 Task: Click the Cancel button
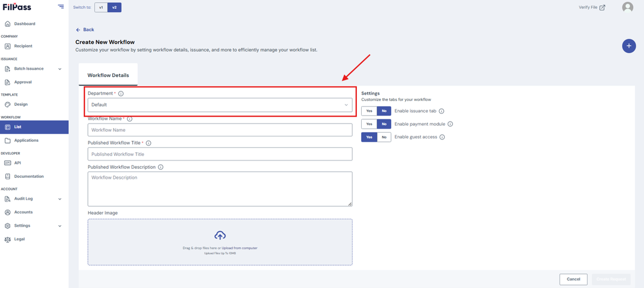click(x=573, y=279)
